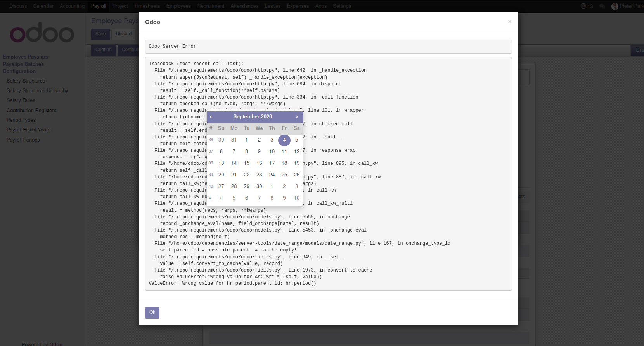Open Salary Structures Hierarchy

(37, 91)
